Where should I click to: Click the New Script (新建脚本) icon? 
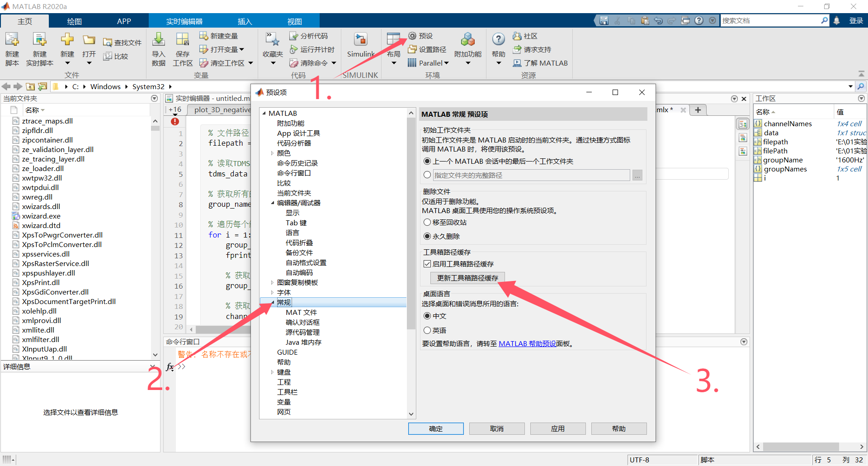pos(12,40)
